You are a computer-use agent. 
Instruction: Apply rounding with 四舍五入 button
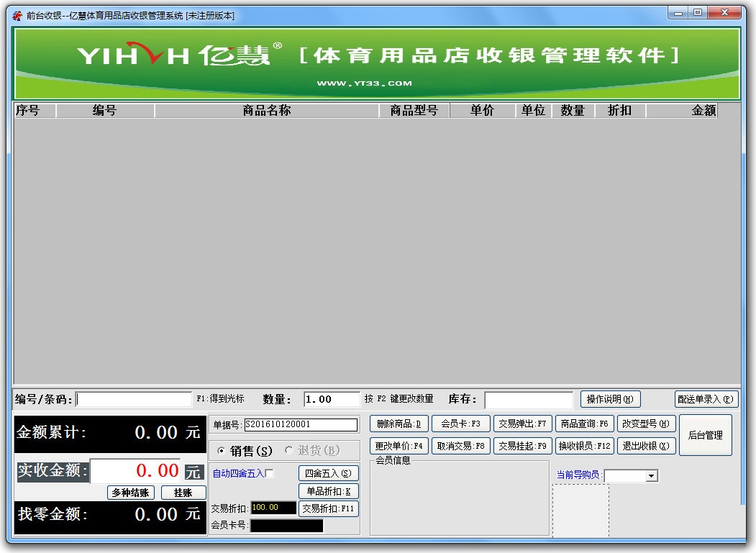pos(328,473)
